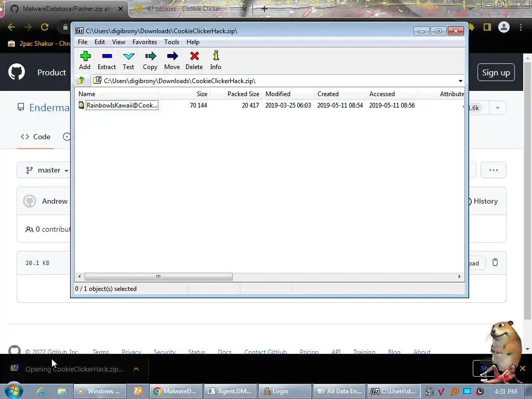Choose the Move toolbar icon
The image size is (532, 399).
[172, 60]
